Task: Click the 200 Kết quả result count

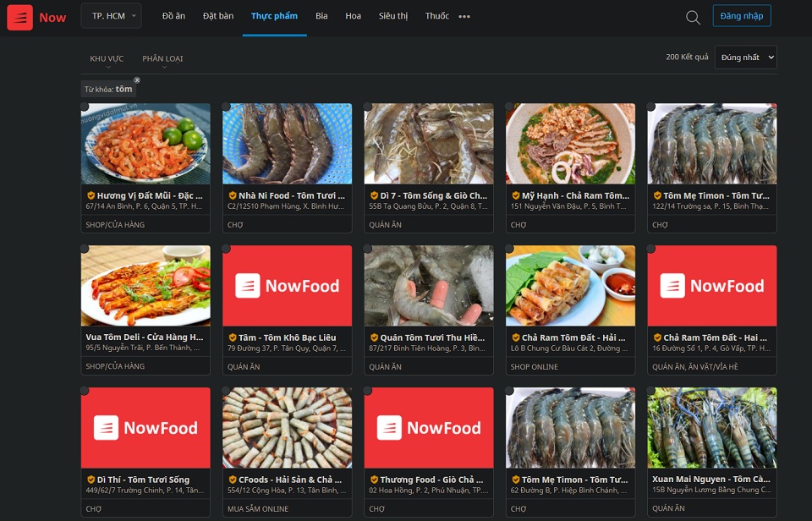Action: (x=687, y=57)
